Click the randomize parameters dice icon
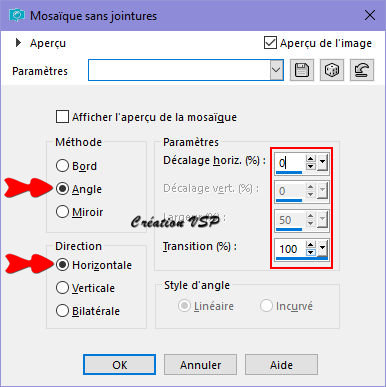This screenshot has height=387, width=386. tap(332, 70)
